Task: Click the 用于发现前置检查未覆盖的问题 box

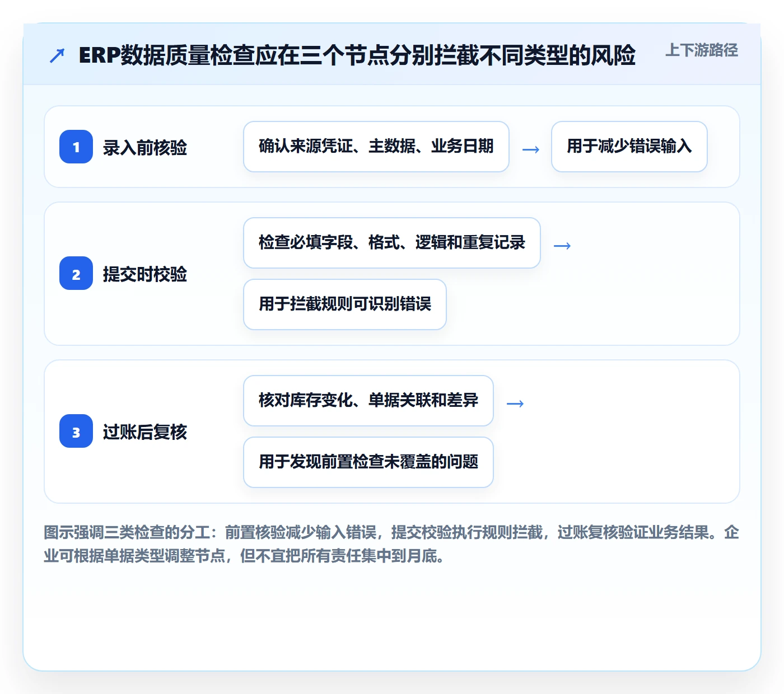Action: click(368, 462)
